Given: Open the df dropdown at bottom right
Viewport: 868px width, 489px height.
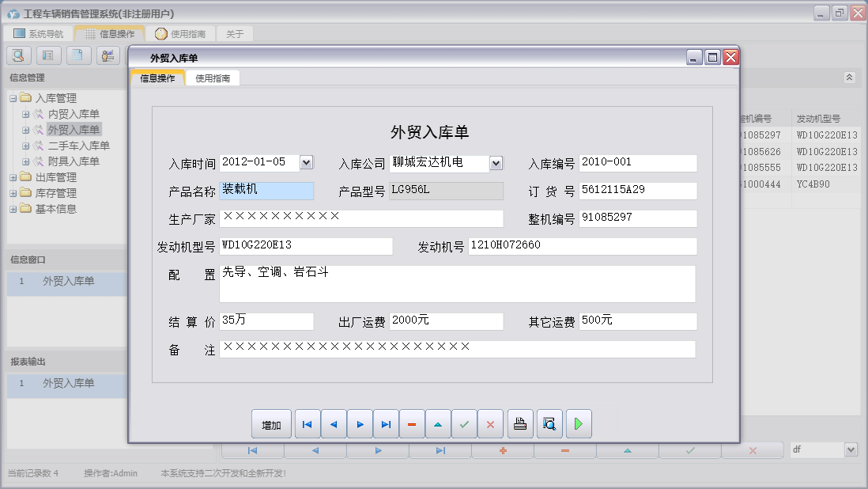Looking at the screenshot, I should 851,449.
